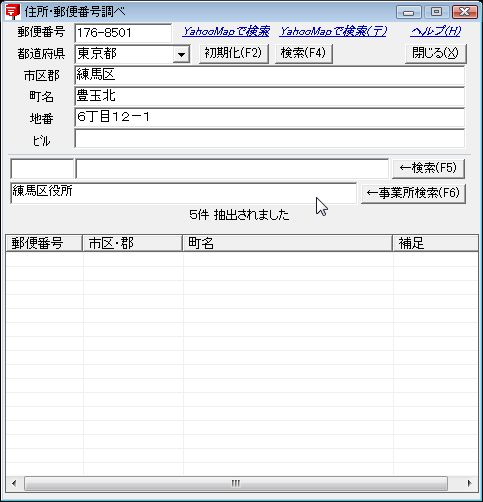Screen dimensions: 483x502
Task: Click the 市区郡 field showing 練馬区
Action: (269, 75)
